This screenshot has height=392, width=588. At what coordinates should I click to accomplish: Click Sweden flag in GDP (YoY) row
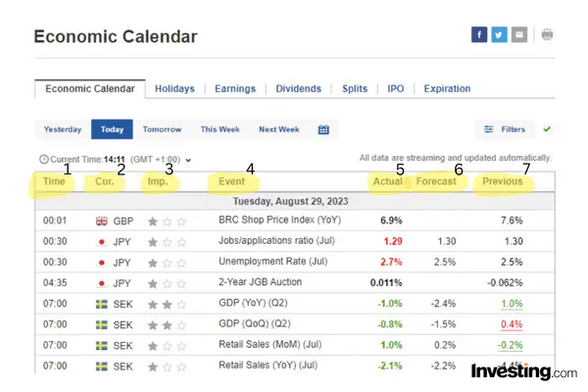pos(101,304)
